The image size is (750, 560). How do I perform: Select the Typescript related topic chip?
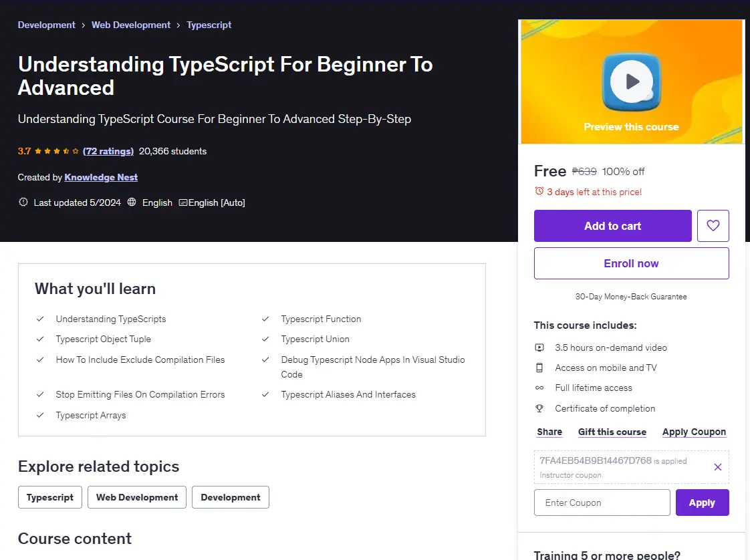[x=50, y=497]
